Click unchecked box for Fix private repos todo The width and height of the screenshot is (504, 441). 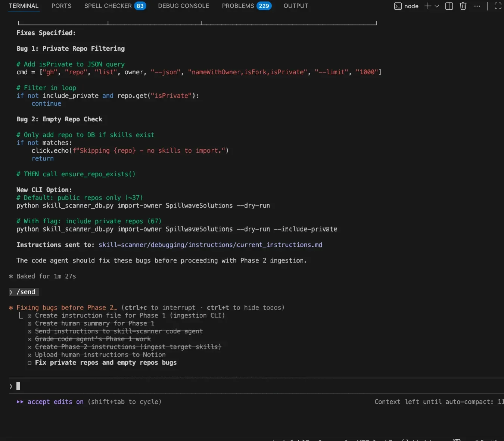tap(29, 363)
